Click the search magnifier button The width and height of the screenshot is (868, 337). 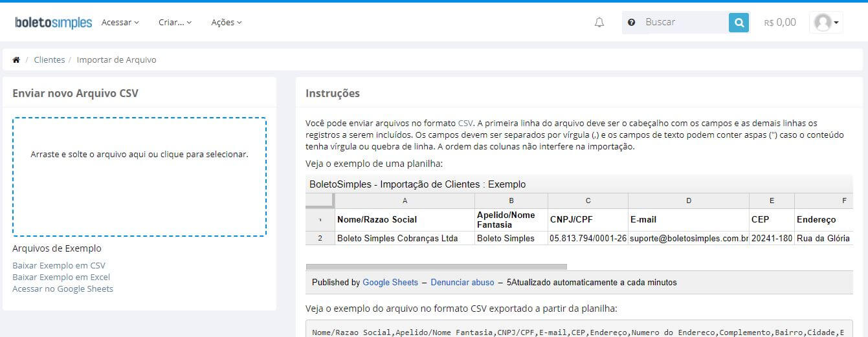(739, 23)
